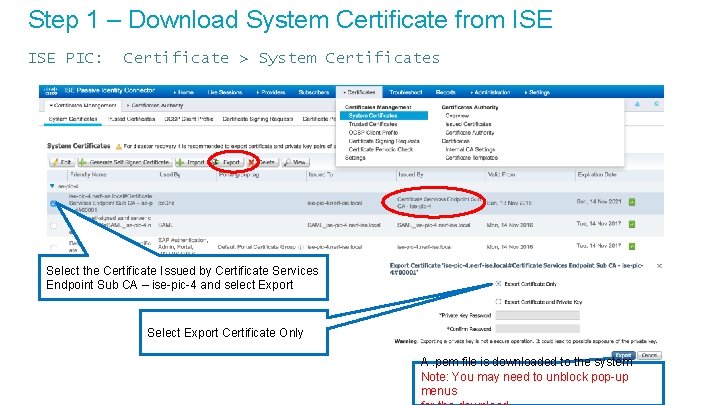Select Export Certificate Only option
The image size is (720, 405).
[x=498, y=284]
